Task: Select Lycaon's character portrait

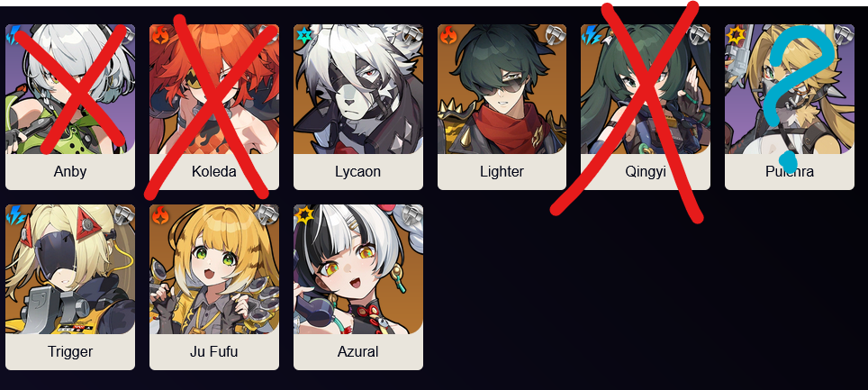Action: [358, 89]
